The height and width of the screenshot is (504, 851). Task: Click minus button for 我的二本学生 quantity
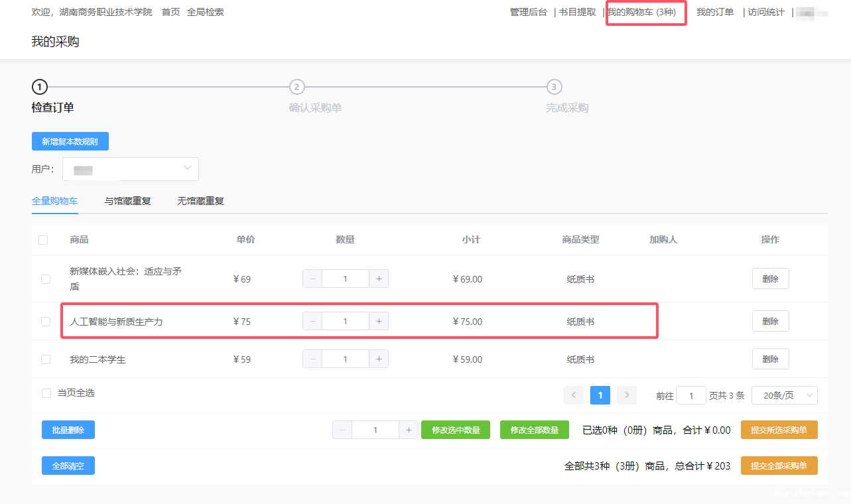[312, 359]
